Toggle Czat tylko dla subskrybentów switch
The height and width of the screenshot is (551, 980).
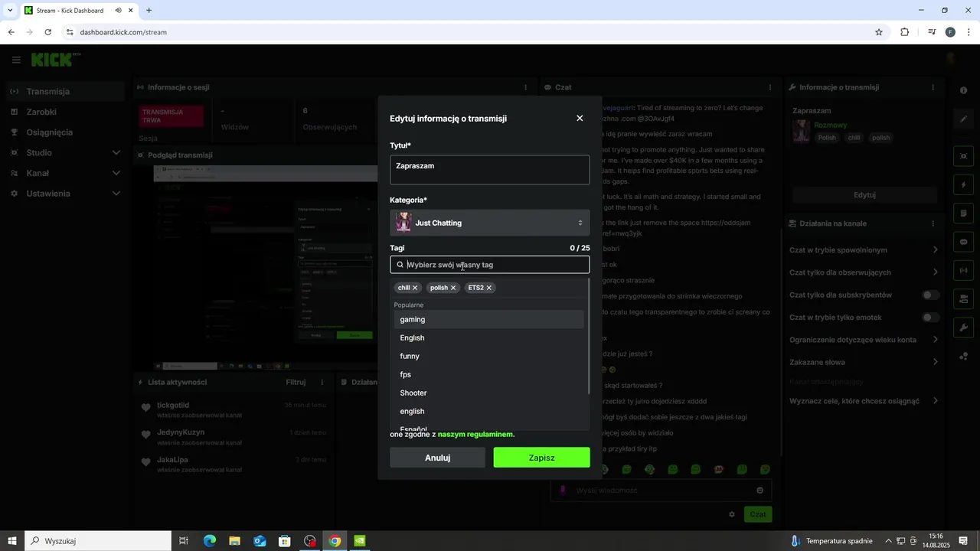(930, 295)
